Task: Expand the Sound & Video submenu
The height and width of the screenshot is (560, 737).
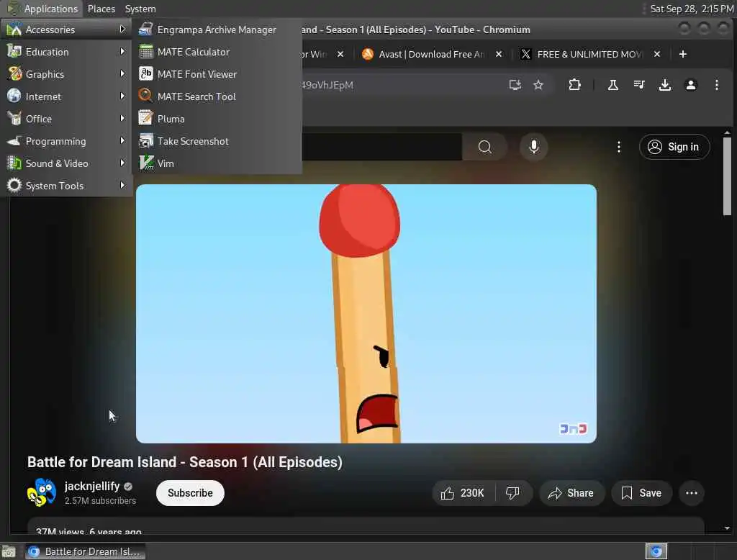Action: click(66, 163)
